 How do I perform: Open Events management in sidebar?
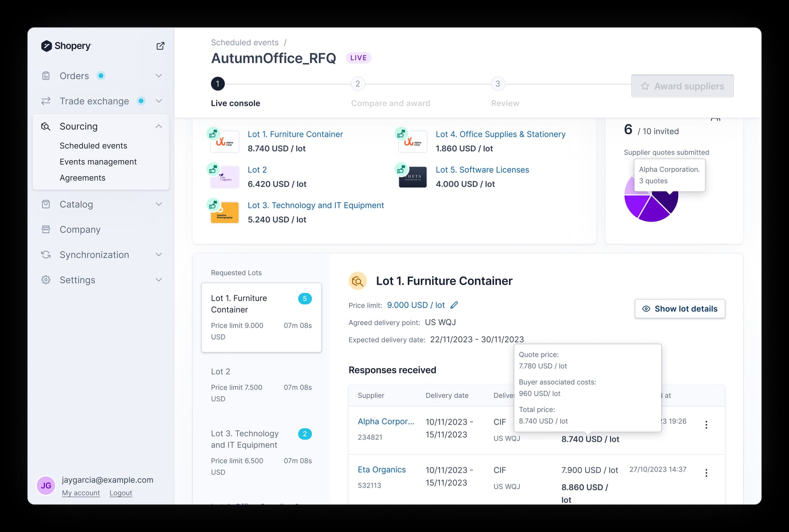pyautogui.click(x=98, y=162)
